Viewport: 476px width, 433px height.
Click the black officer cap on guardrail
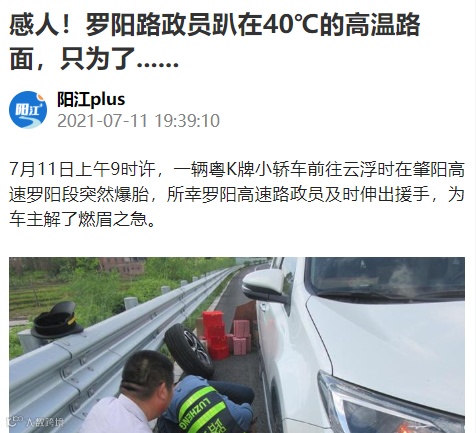[57, 319]
